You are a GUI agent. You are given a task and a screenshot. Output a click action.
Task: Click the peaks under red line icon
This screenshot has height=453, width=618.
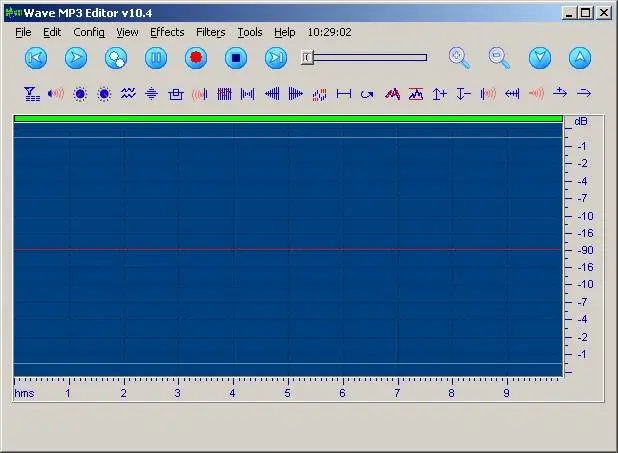coord(416,94)
